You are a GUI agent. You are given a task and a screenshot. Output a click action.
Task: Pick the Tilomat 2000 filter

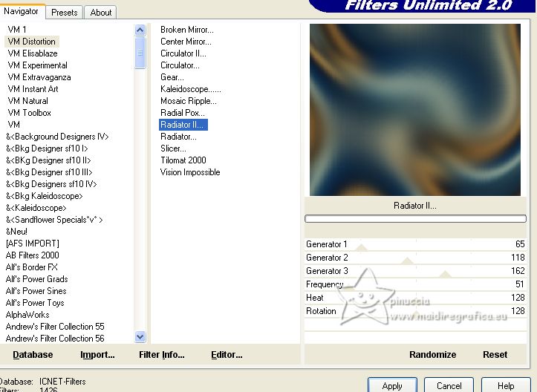click(183, 160)
